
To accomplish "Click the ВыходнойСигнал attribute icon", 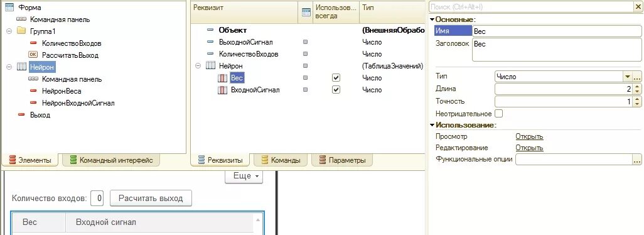I will click(210, 42).
